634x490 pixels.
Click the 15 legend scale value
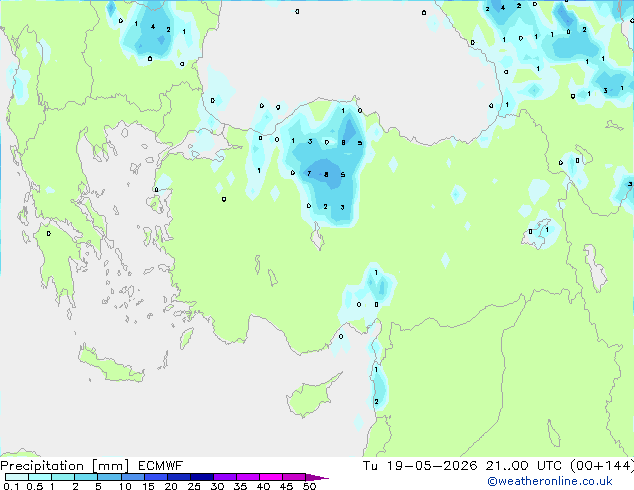coord(148,486)
